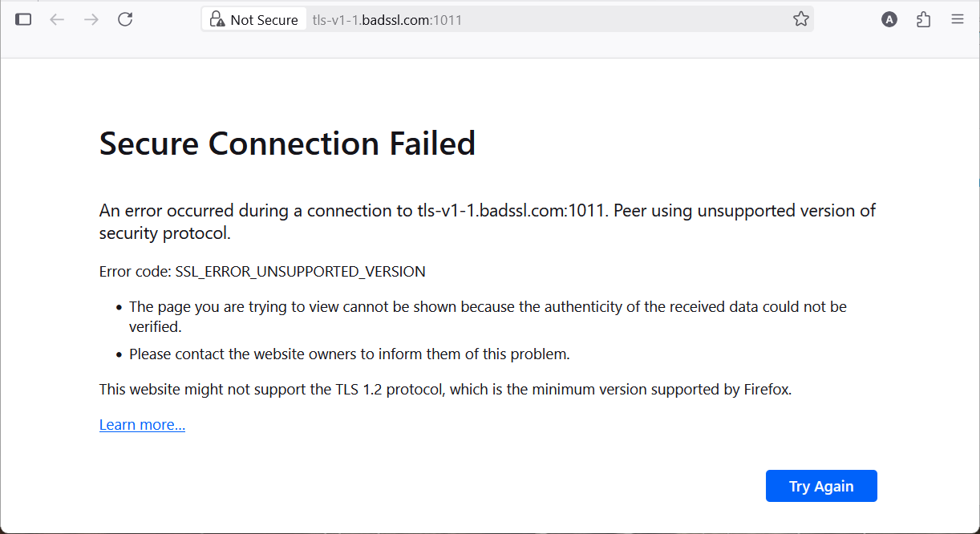
Task: Bookmark this page with the star
Action: tap(800, 19)
